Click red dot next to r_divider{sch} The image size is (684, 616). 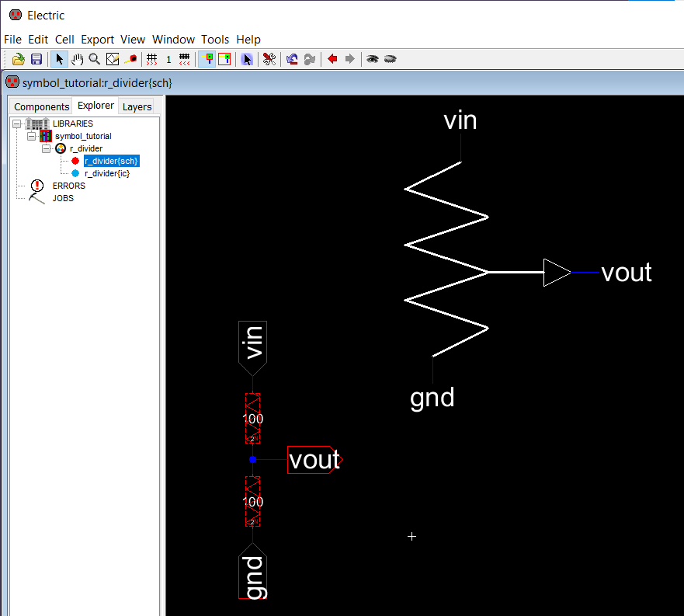(75, 161)
